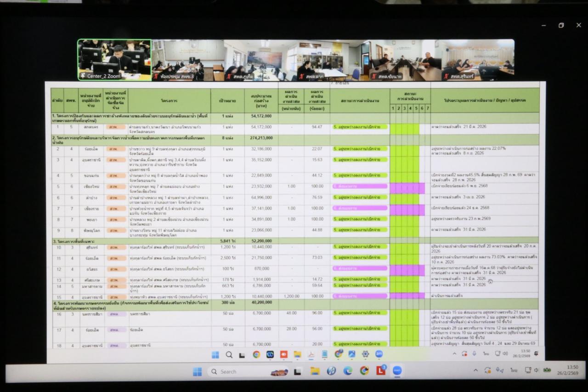
Task: Click the restore window button at the top right
Action: pyautogui.click(x=561, y=25)
